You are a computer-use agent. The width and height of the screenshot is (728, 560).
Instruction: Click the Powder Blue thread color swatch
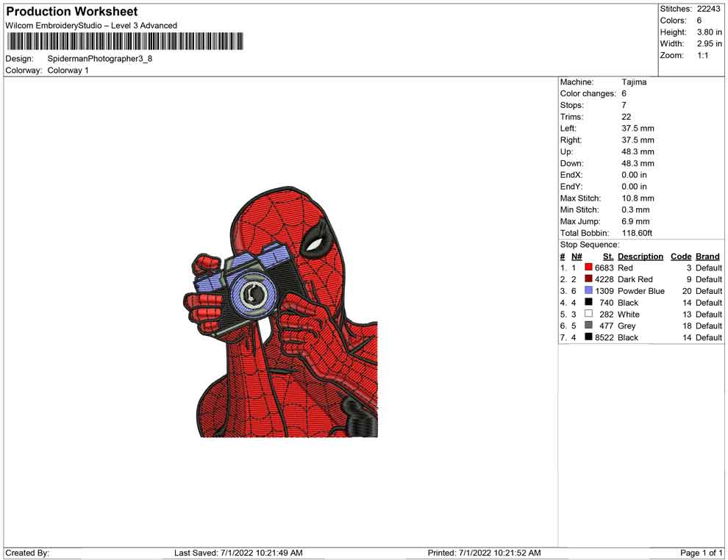[x=588, y=290]
